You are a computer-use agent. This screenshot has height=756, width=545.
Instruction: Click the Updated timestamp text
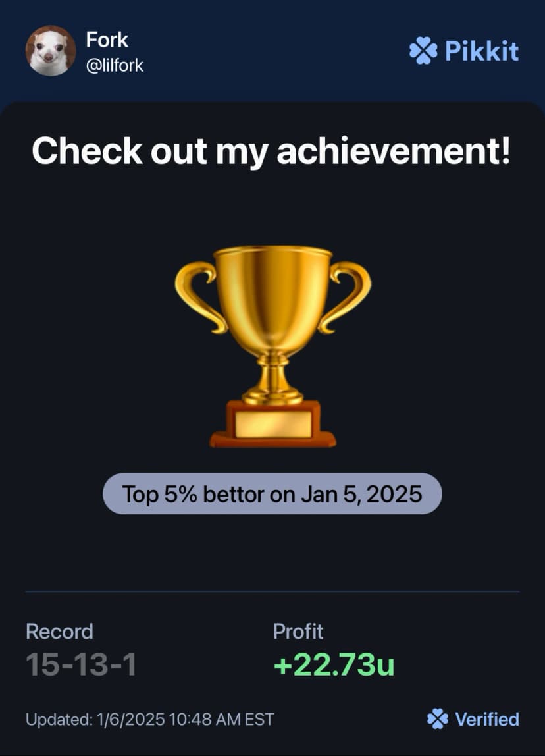149,719
